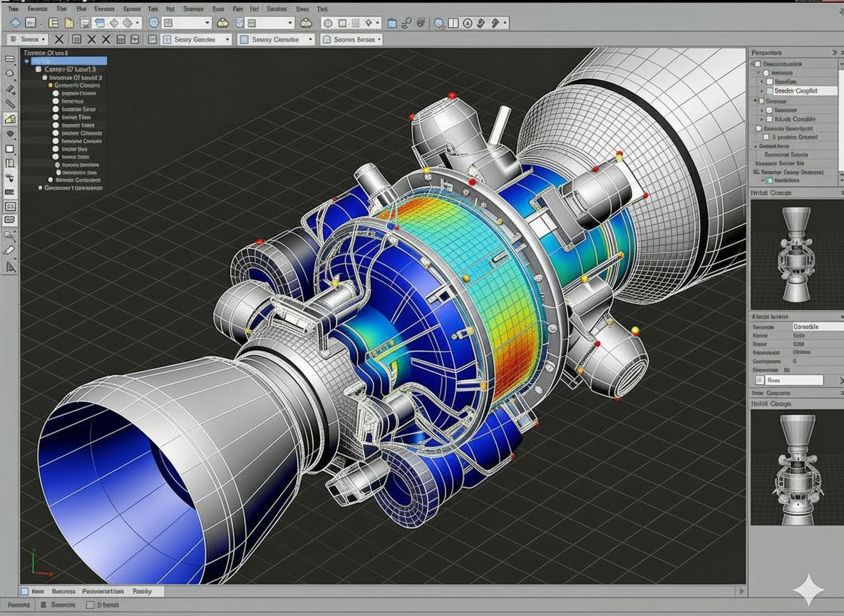Click the upper engine preview thumbnail
The image size is (844, 616).
(x=797, y=254)
